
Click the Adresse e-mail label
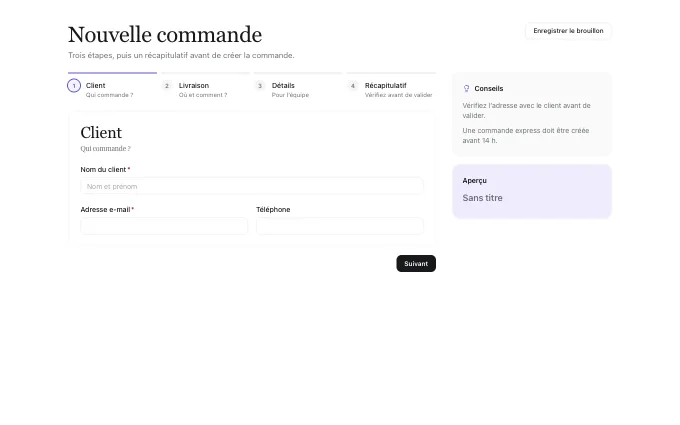point(105,209)
